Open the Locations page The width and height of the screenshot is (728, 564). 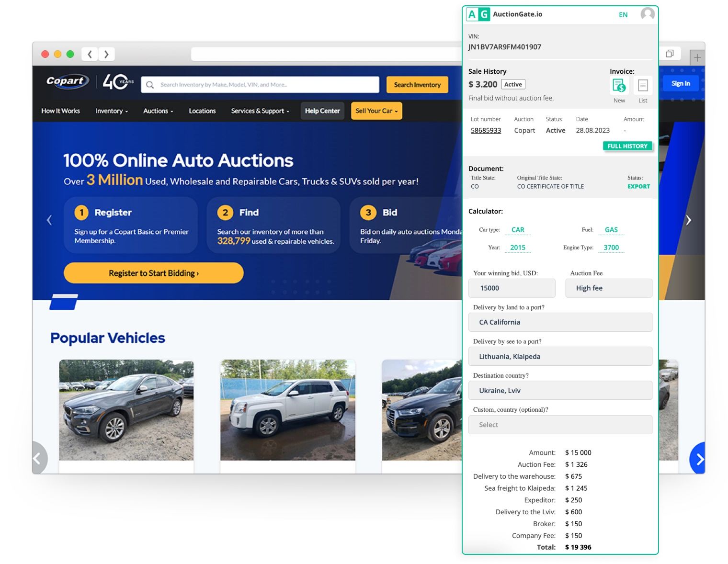(202, 111)
